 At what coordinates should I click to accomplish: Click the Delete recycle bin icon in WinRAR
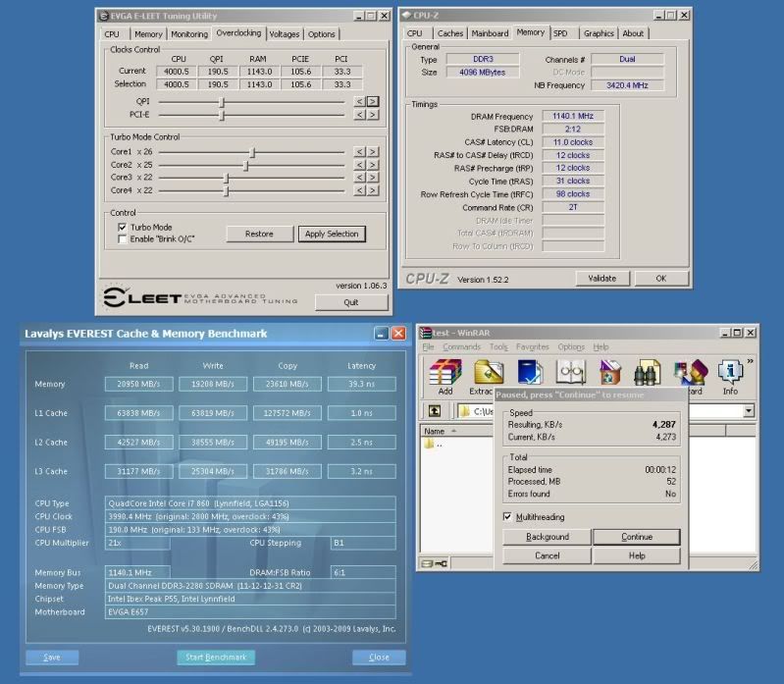609,372
